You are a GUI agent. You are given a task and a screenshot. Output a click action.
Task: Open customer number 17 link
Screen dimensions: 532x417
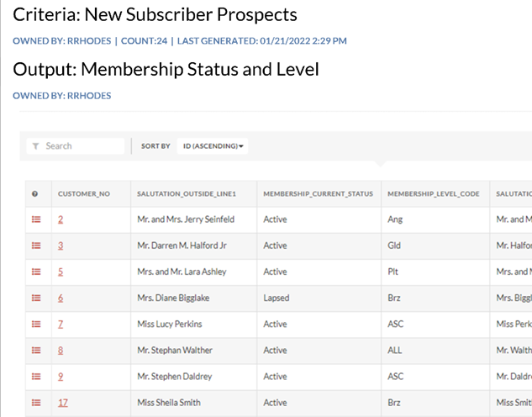pos(63,403)
